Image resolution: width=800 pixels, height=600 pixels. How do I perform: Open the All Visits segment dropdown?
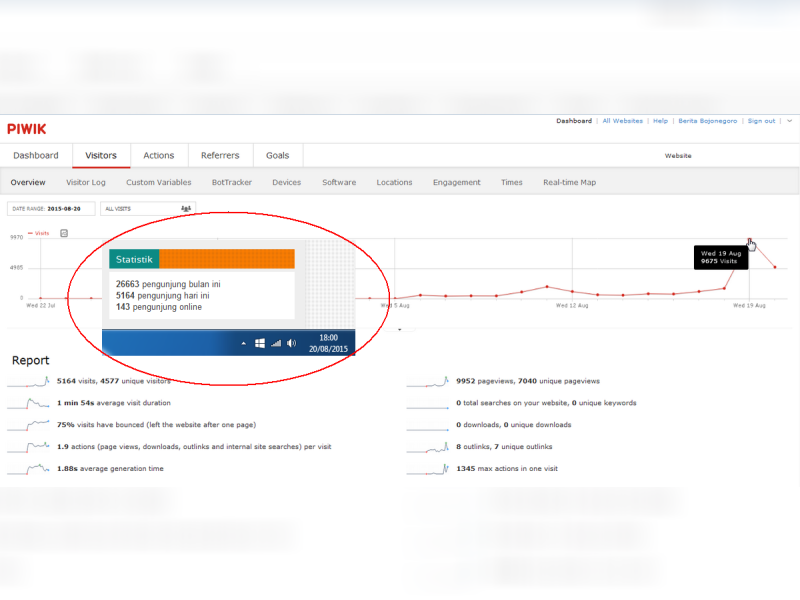pos(148,208)
